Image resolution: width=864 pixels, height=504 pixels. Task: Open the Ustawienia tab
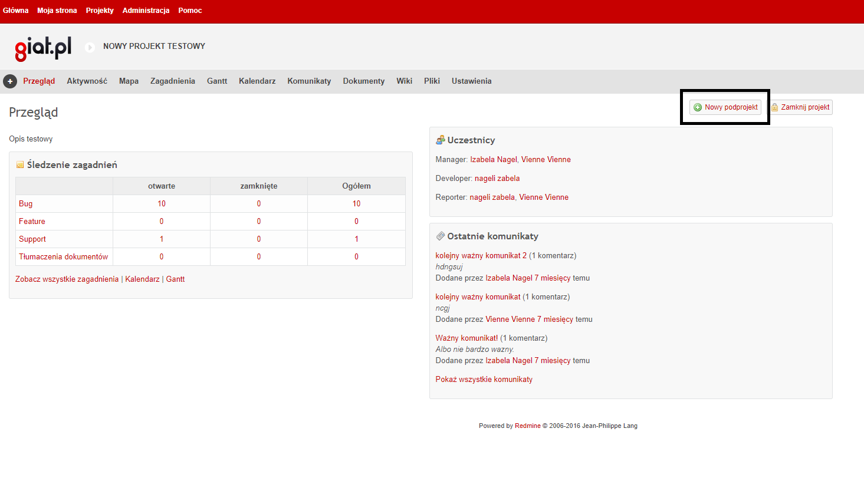(x=472, y=81)
